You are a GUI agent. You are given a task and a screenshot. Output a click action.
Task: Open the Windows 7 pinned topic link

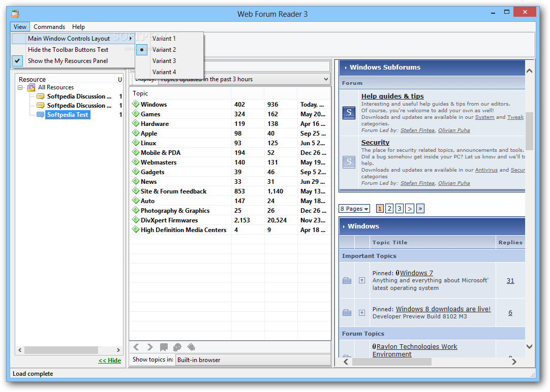[x=416, y=273]
